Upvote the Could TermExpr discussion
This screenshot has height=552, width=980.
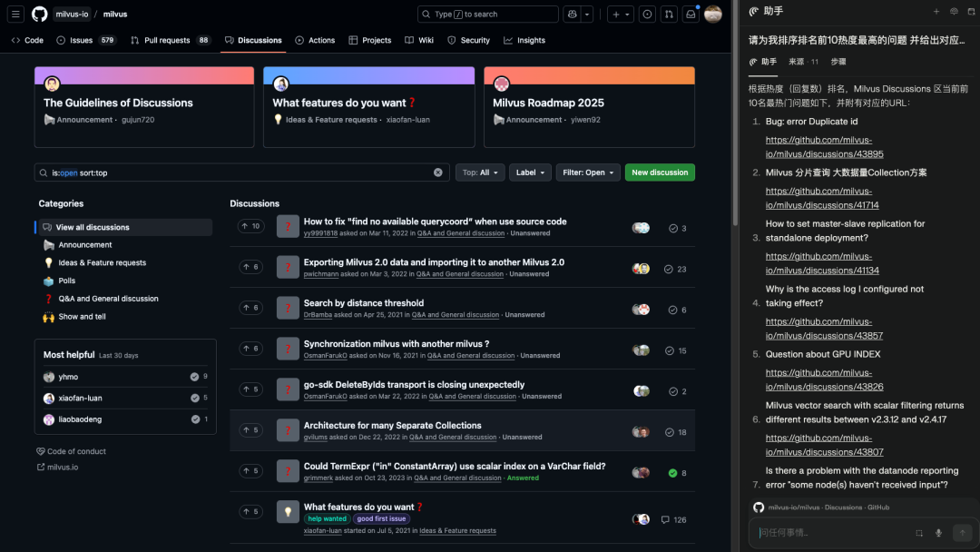(x=250, y=470)
